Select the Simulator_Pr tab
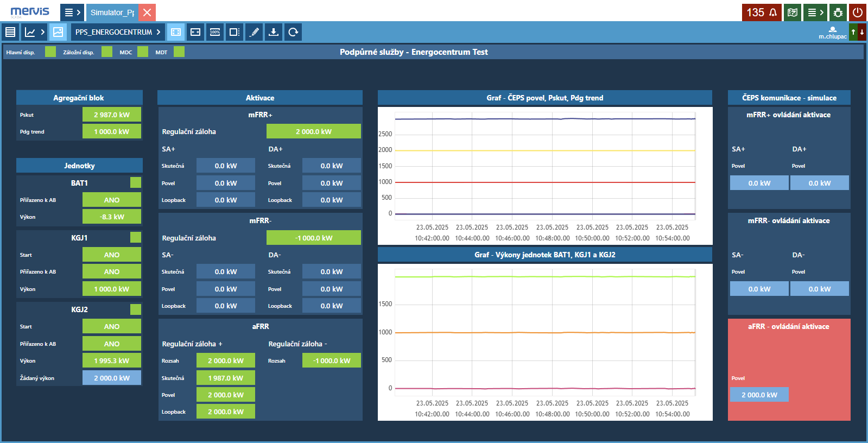 (x=112, y=12)
